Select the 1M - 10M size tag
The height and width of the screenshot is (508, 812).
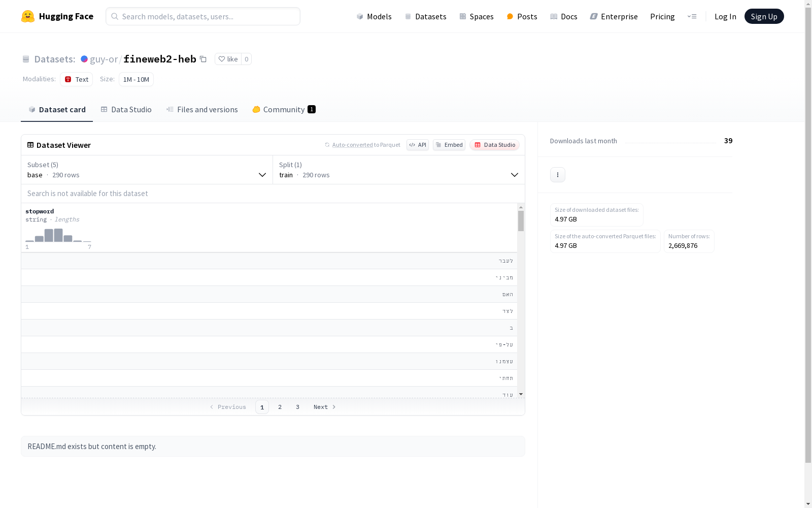(x=136, y=79)
